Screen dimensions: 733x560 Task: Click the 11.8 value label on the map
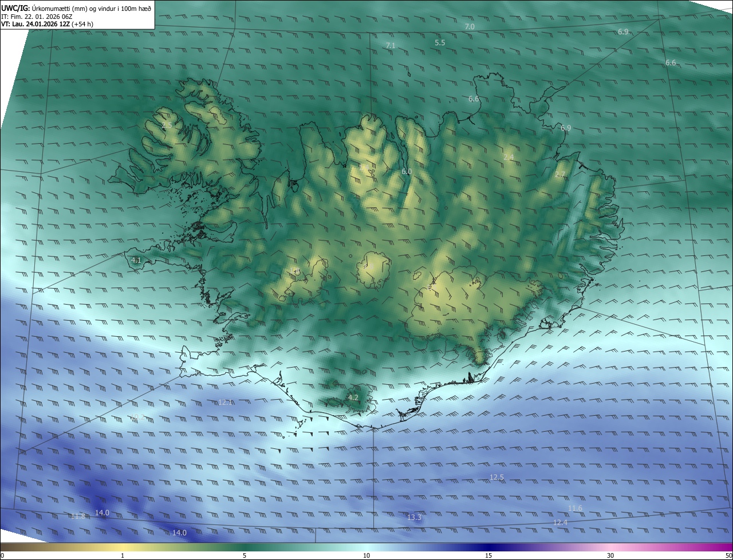tap(78, 516)
